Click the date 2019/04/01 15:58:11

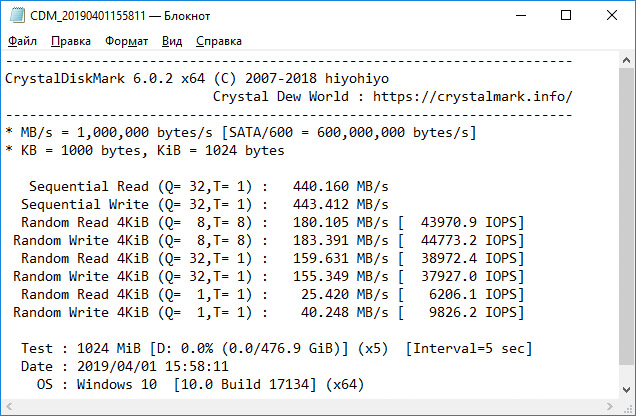(x=153, y=367)
